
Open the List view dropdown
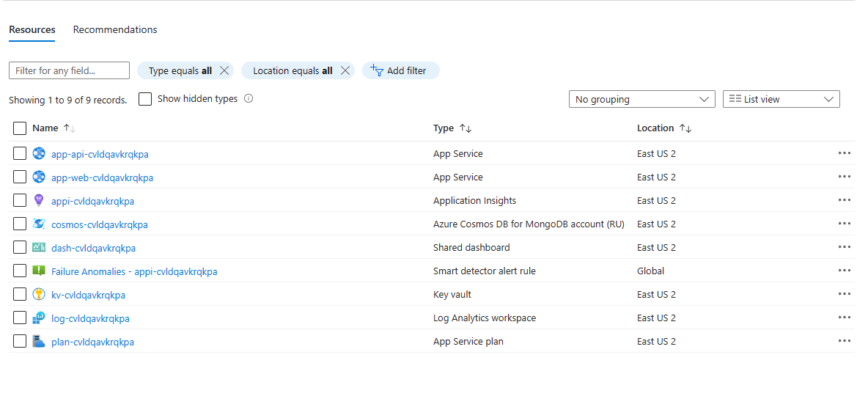click(781, 99)
